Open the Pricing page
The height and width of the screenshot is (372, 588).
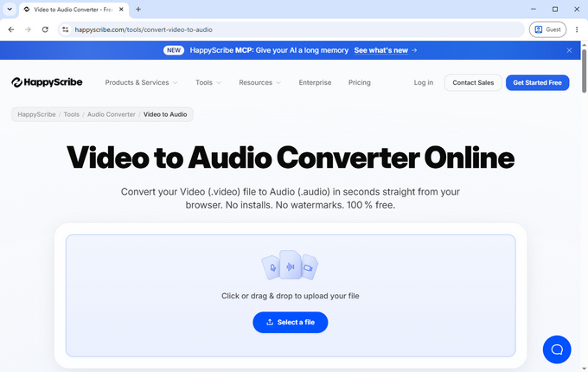click(359, 82)
